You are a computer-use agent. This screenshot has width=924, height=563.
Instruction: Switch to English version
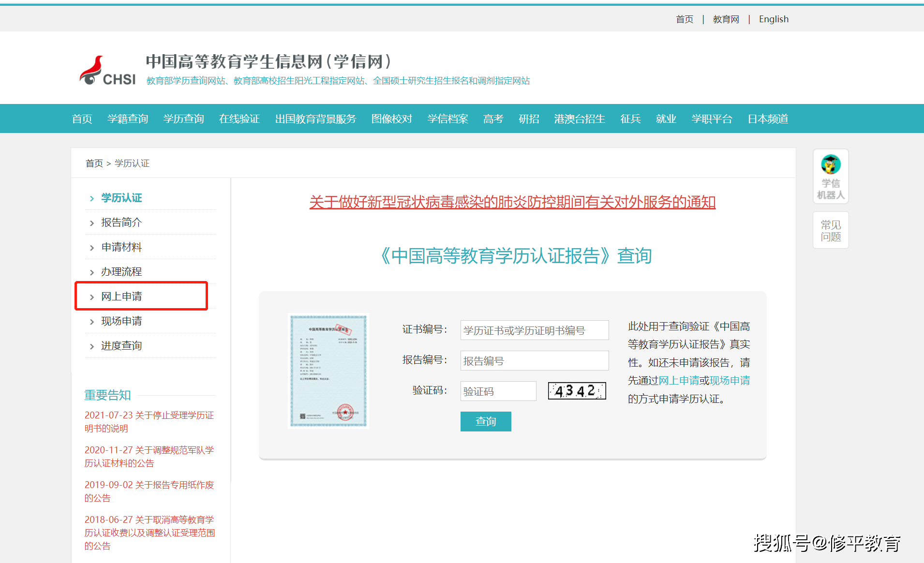click(774, 19)
